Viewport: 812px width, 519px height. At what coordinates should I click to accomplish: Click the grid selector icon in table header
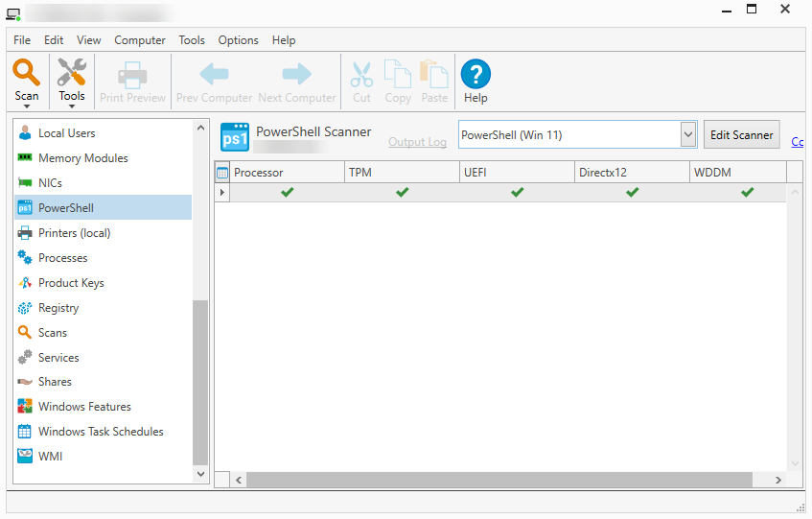222,173
